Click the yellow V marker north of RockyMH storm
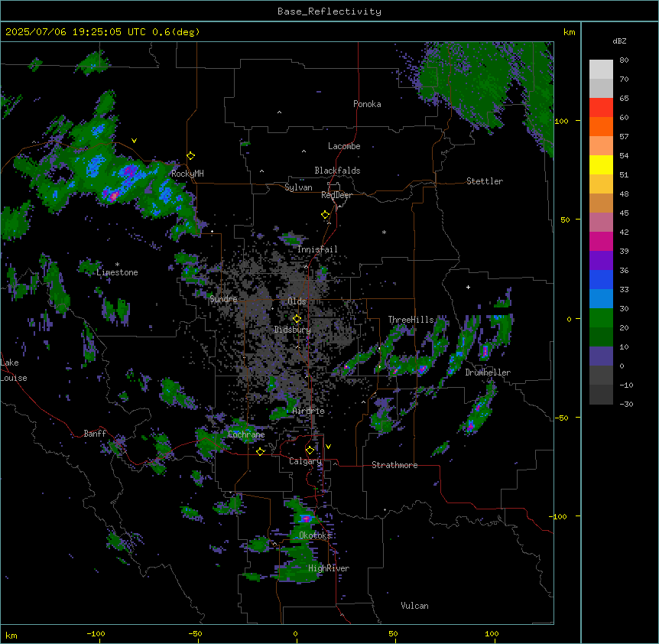Screen dimensions: 659x644 (134, 141)
